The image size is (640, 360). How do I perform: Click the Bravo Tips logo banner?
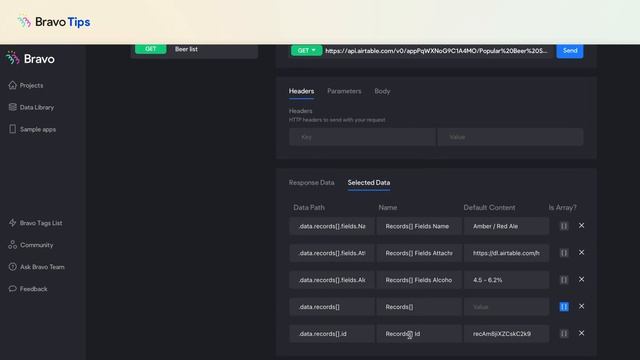click(x=54, y=22)
